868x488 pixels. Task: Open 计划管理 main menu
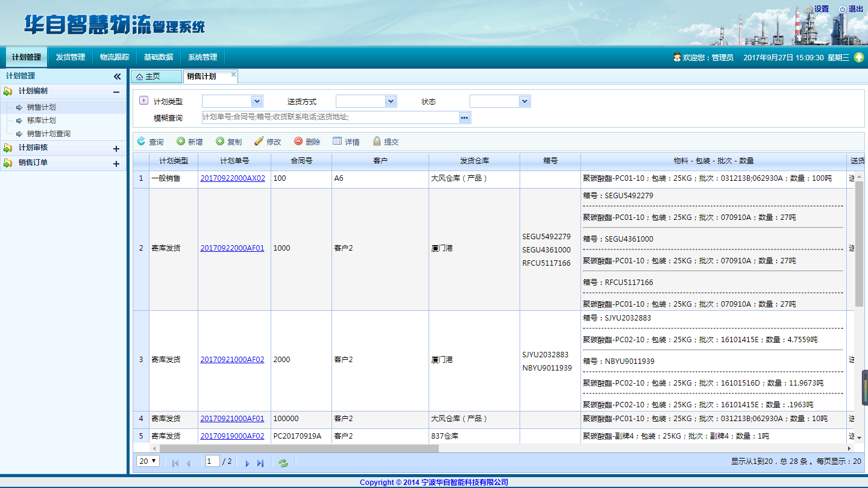tap(27, 57)
